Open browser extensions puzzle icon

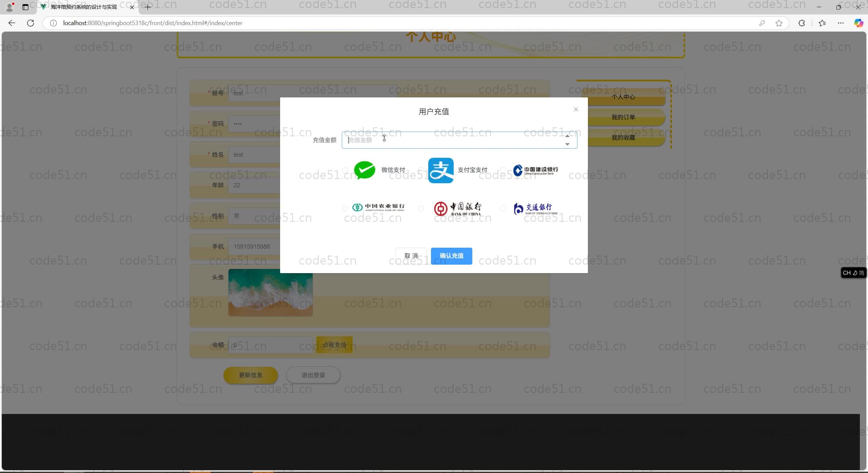(x=802, y=23)
